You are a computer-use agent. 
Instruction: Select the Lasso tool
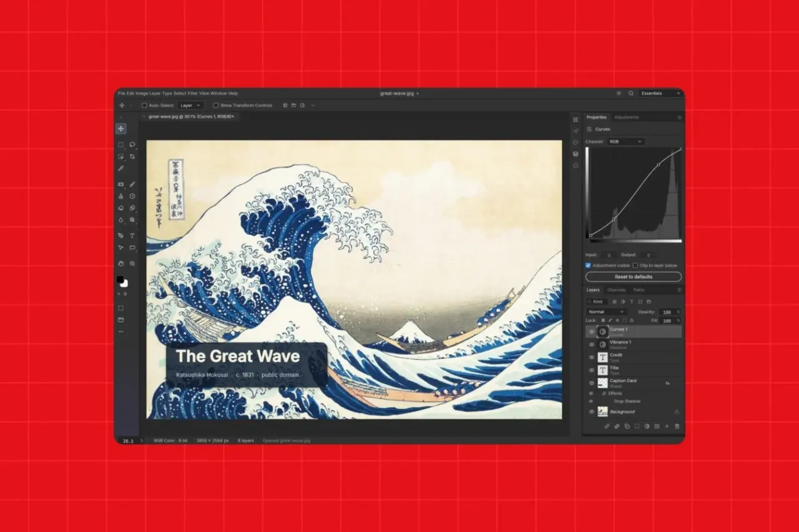click(x=132, y=145)
